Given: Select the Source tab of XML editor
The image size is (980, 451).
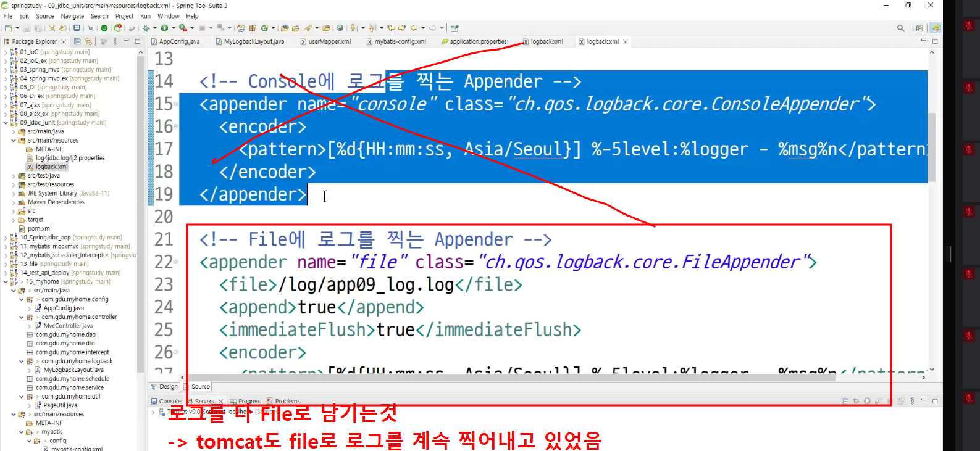Looking at the screenshot, I should point(196,387).
